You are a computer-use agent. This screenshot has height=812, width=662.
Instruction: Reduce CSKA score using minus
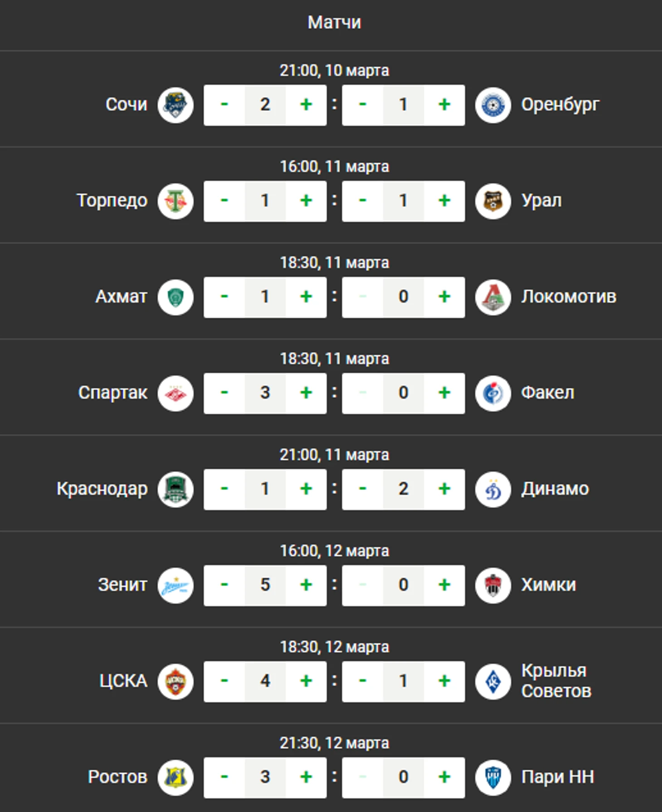(224, 682)
